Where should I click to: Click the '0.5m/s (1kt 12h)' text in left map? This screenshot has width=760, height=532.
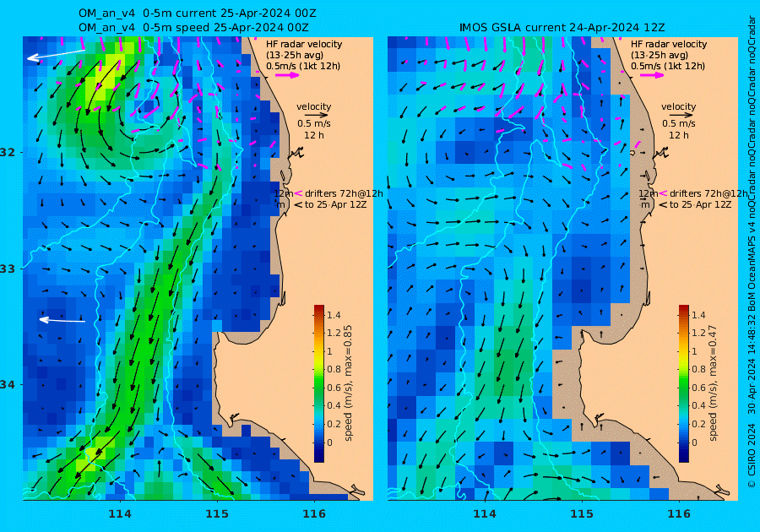pos(302,66)
